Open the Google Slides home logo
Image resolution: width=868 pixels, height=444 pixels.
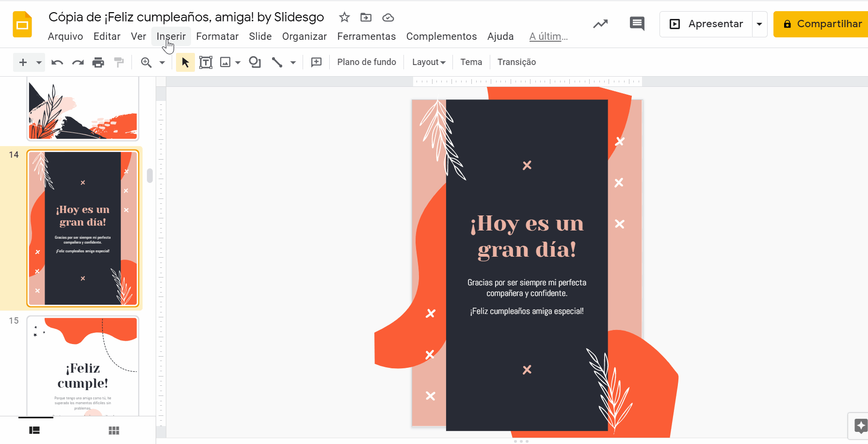[22, 24]
